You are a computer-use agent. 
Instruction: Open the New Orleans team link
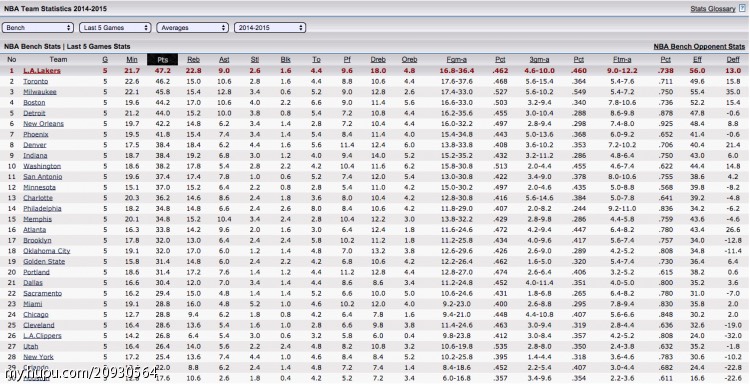click(44, 123)
